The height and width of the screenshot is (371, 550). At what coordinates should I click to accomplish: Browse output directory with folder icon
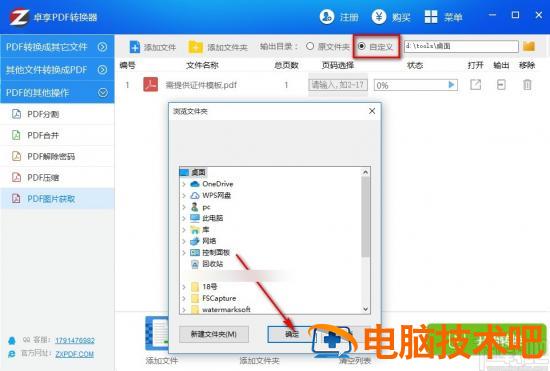click(x=529, y=46)
